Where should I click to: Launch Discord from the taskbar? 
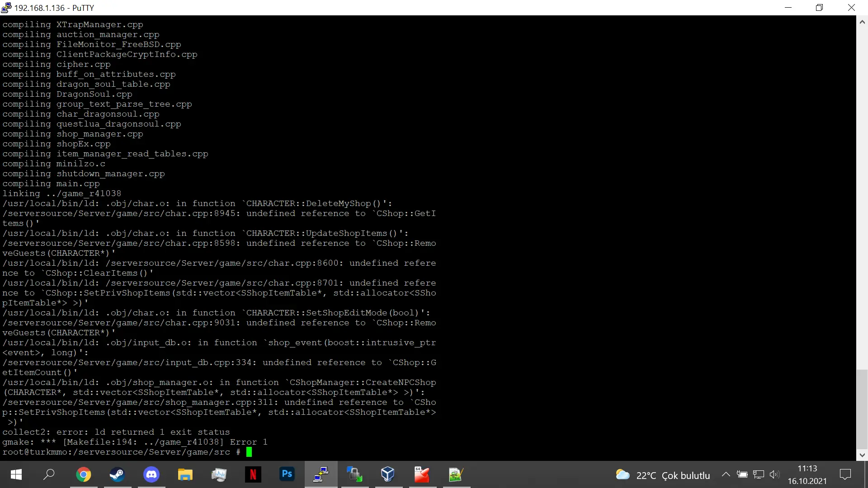[x=151, y=474]
